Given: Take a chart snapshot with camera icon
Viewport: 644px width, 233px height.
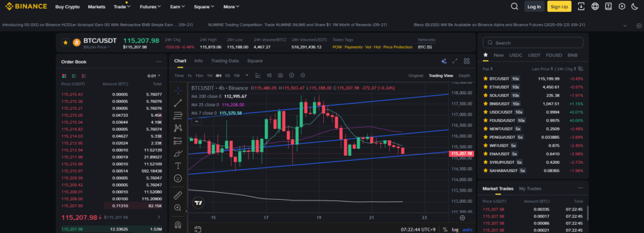Looking at the screenshot, I should coord(280,75).
